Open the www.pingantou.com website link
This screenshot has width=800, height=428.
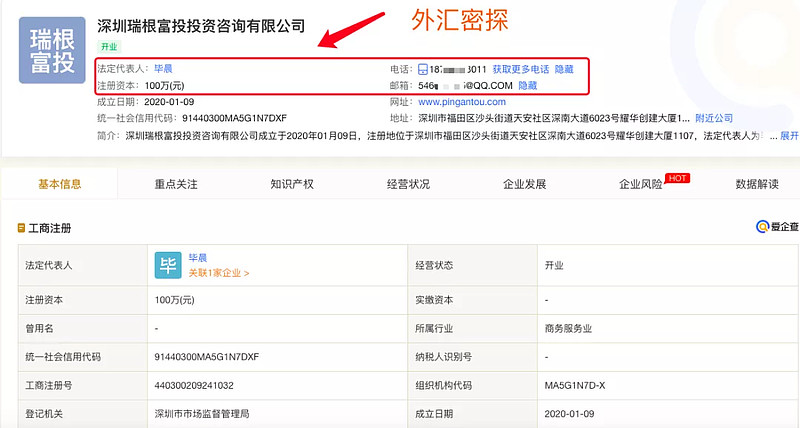pos(462,102)
